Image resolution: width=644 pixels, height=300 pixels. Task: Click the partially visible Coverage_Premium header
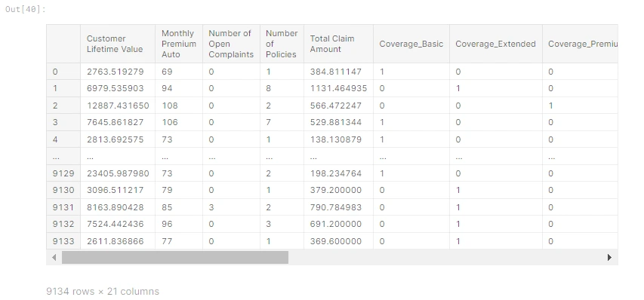click(x=583, y=44)
